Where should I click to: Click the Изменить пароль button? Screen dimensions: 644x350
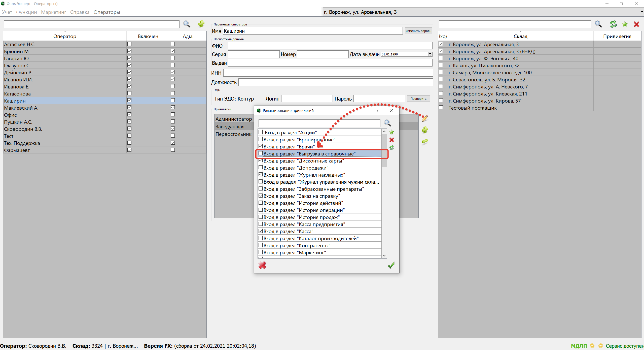(418, 31)
